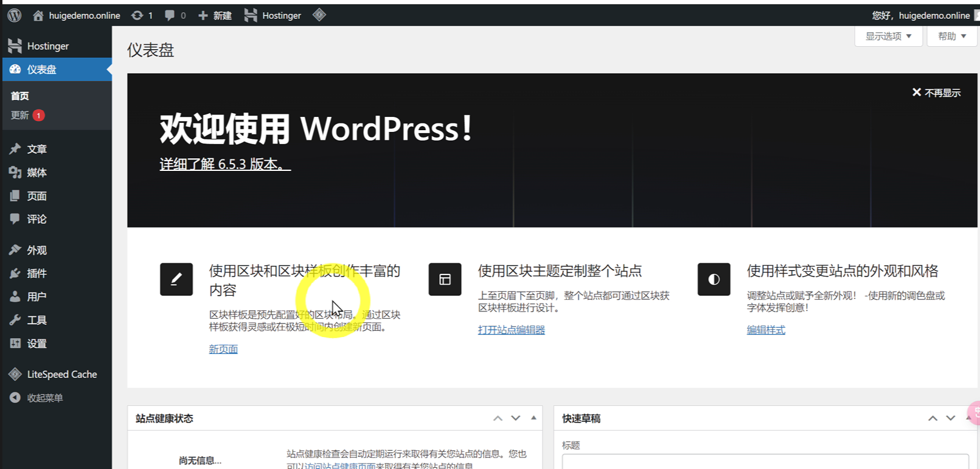Dismiss the welcome panel with 不再显示
The height and width of the screenshot is (469, 980).
[936, 92]
